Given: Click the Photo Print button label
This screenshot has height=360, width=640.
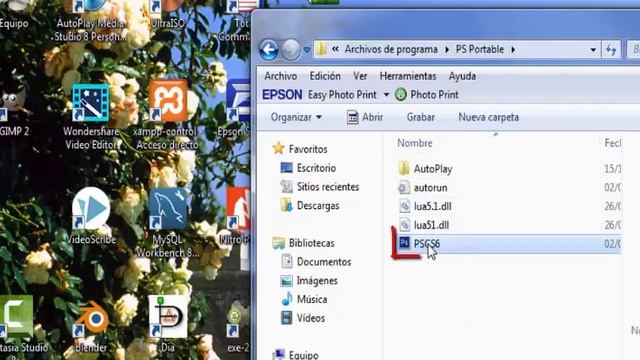Looking at the screenshot, I should [x=434, y=95].
